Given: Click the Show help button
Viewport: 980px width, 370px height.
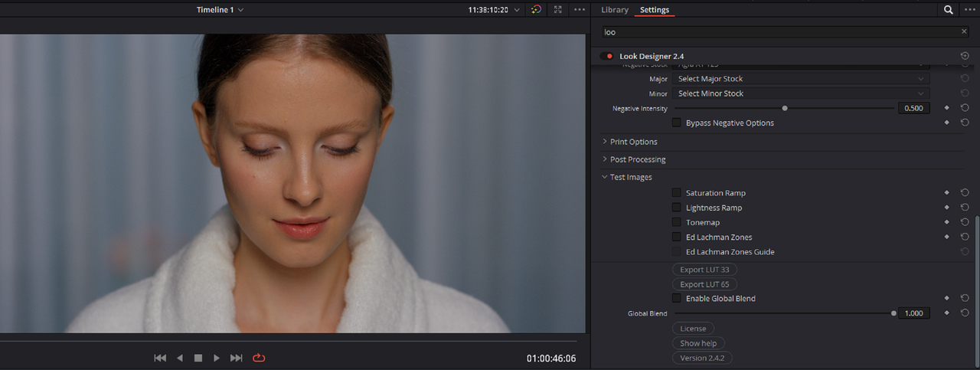Looking at the screenshot, I should (x=698, y=343).
